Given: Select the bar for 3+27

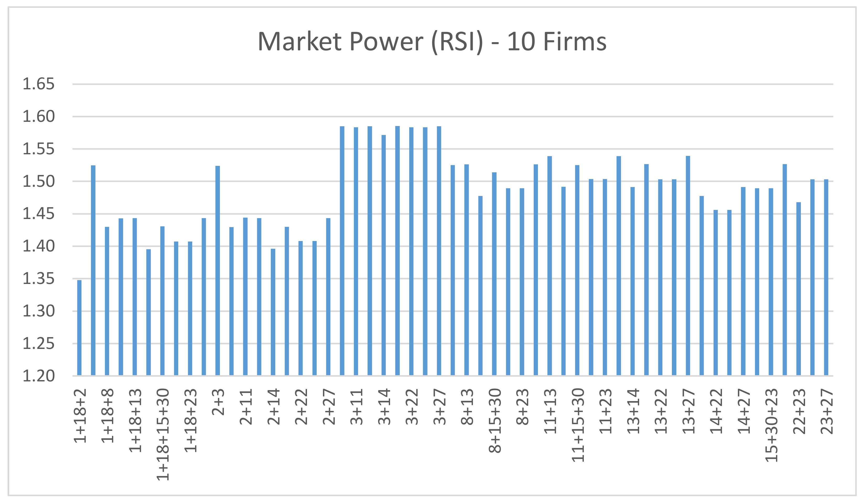Looking at the screenshot, I should (x=439, y=251).
